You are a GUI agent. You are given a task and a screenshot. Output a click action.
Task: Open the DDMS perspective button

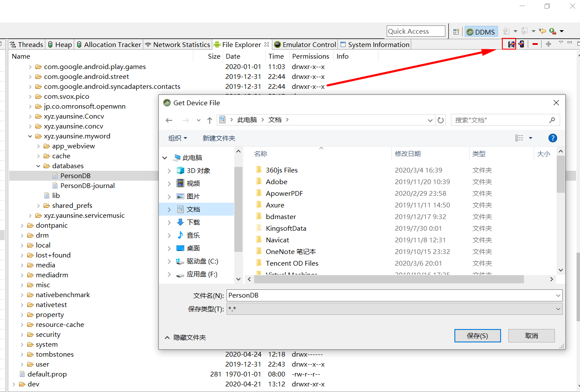[480, 31]
